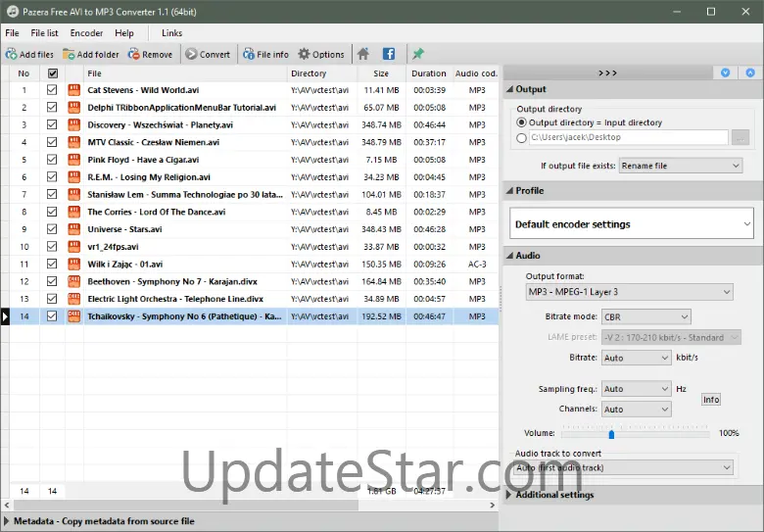Click the Add files toolbar icon
764x532 pixels.
tap(11, 54)
